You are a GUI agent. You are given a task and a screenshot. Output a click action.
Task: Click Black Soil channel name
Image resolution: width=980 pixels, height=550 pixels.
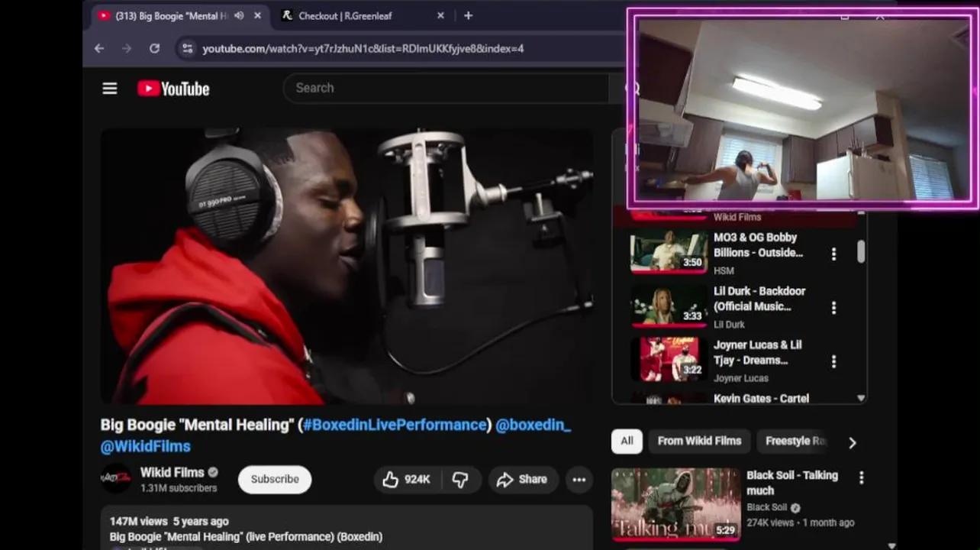click(x=767, y=507)
